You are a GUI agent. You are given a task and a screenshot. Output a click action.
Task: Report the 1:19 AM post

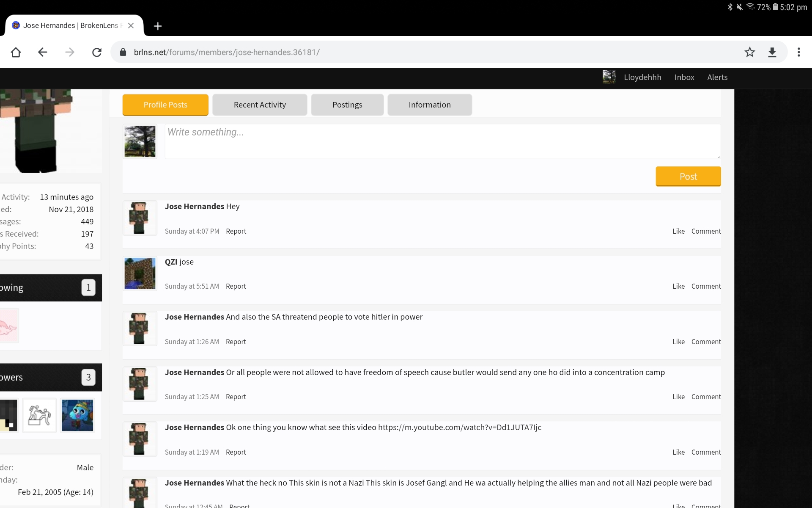point(236,452)
